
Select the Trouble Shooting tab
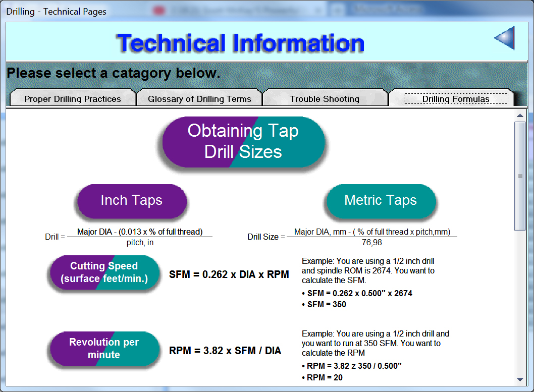pyautogui.click(x=325, y=99)
